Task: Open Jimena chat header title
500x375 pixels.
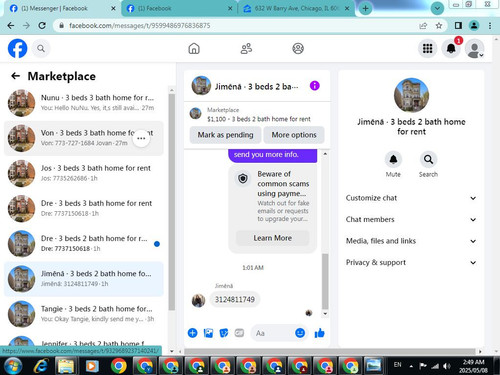Action: click(256, 87)
